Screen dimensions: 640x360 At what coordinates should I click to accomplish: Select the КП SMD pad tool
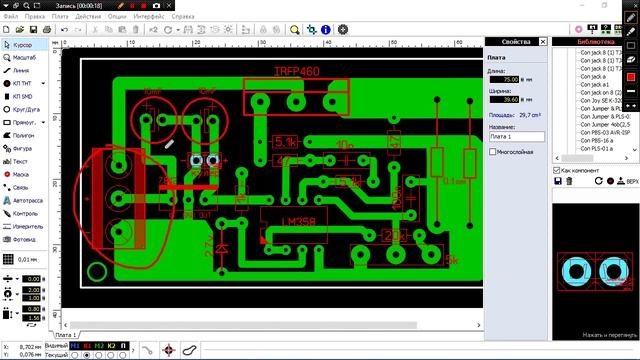tap(24, 97)
